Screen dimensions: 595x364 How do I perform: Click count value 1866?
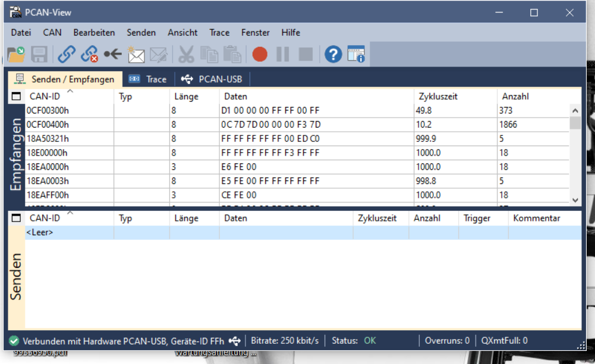pyautogui.click(x=508, y=124)
